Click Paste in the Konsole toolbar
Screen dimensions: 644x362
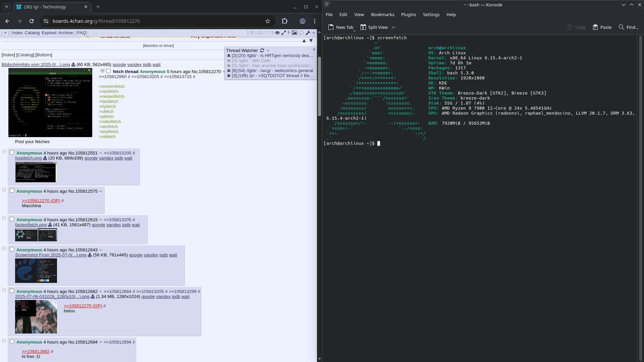pos(602,27)
